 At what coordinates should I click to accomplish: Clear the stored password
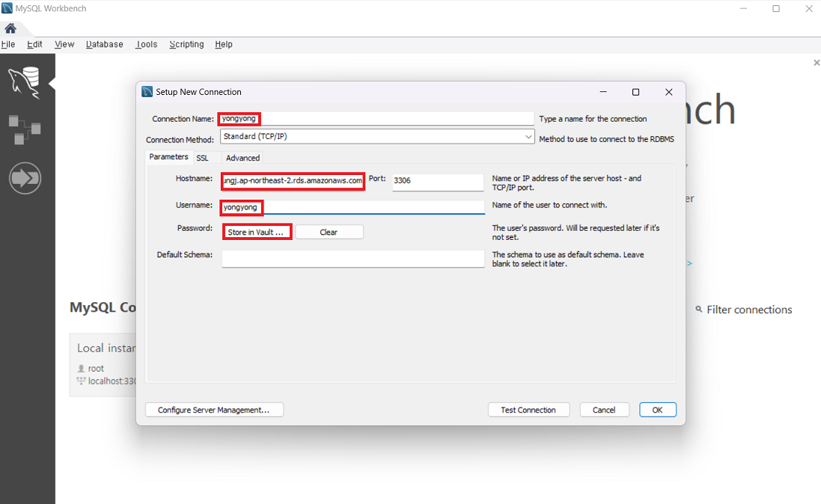329,233
